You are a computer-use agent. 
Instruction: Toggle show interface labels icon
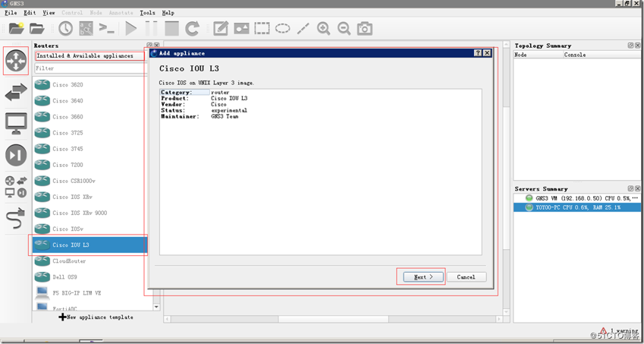tap(86, 28)
